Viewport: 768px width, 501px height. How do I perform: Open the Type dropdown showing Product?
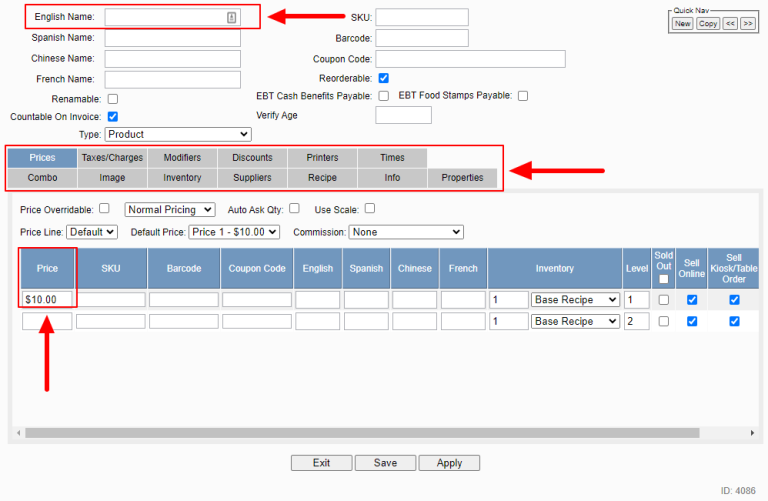[x=178, y=134]
